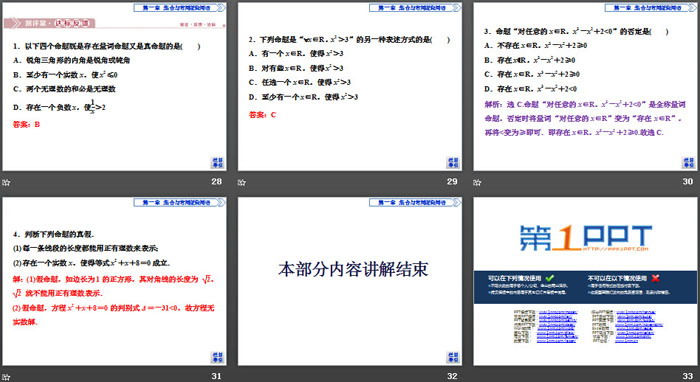Click the star icon under slide 30

tap(477, 182)
